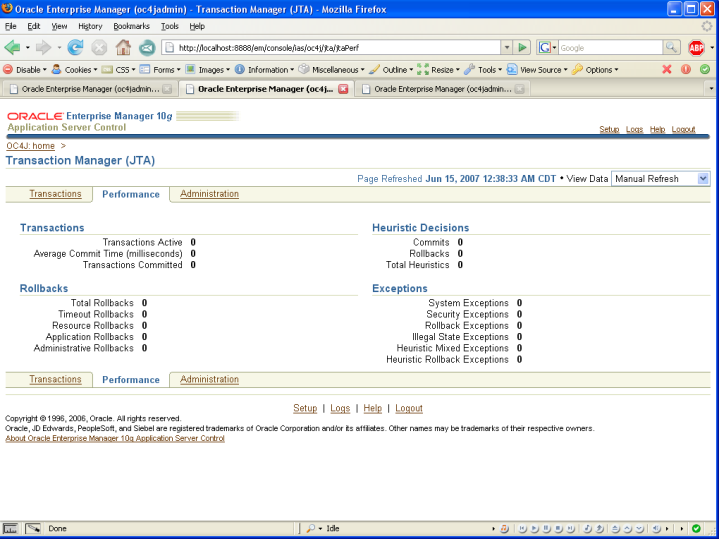Open the upper Administration subtab
The image size is (719, 539).
coord(210,194)
